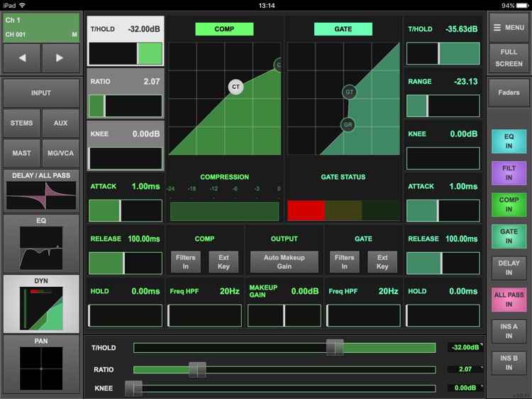
Task: Edit the bottom -32.00dB value field
Action: [465, 347]
